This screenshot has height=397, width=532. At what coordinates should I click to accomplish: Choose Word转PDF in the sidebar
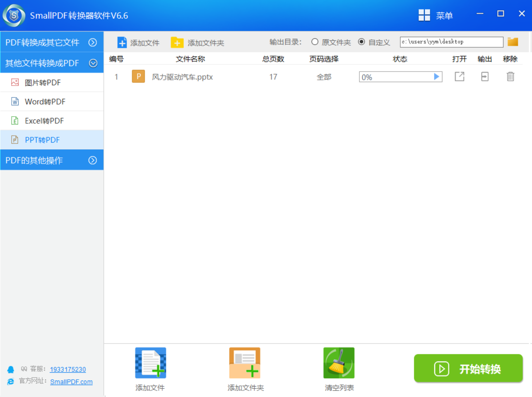(52, 101)
